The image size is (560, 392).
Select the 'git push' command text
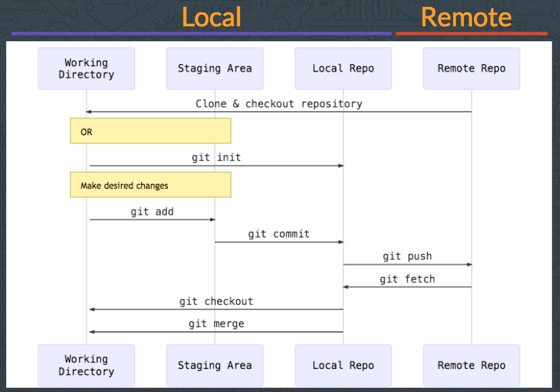coord(407,256)
